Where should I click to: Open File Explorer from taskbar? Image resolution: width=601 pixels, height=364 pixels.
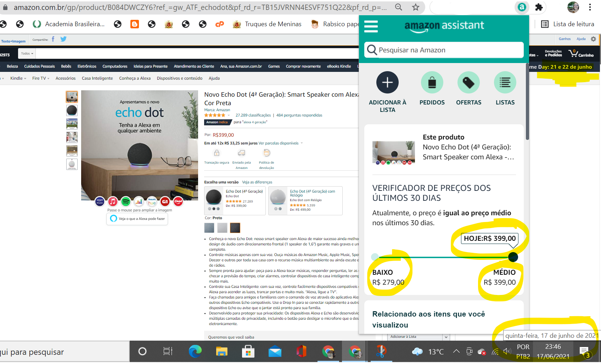coord(221,351)
